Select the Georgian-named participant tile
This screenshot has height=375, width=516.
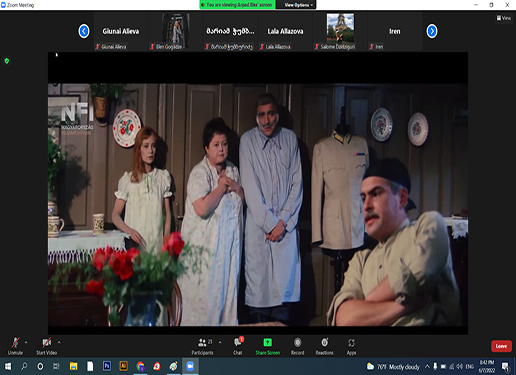230,32
